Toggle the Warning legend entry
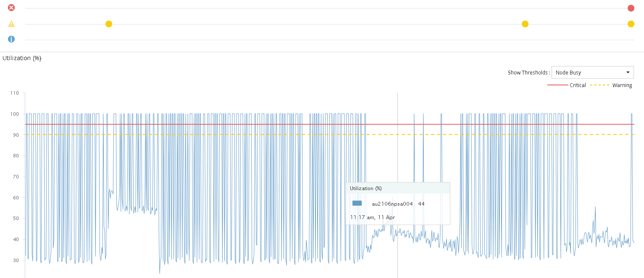The image size is (644, 278). 611,85
